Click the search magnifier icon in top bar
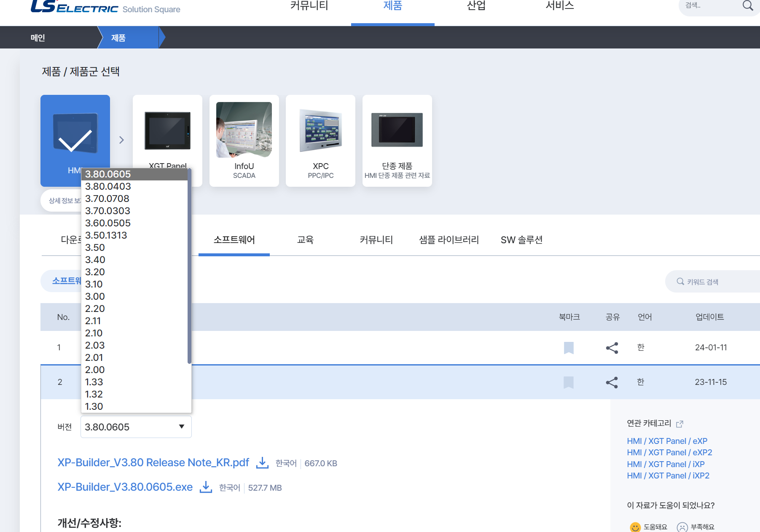This screenshot has height=532, width=760. coord(748,6)
